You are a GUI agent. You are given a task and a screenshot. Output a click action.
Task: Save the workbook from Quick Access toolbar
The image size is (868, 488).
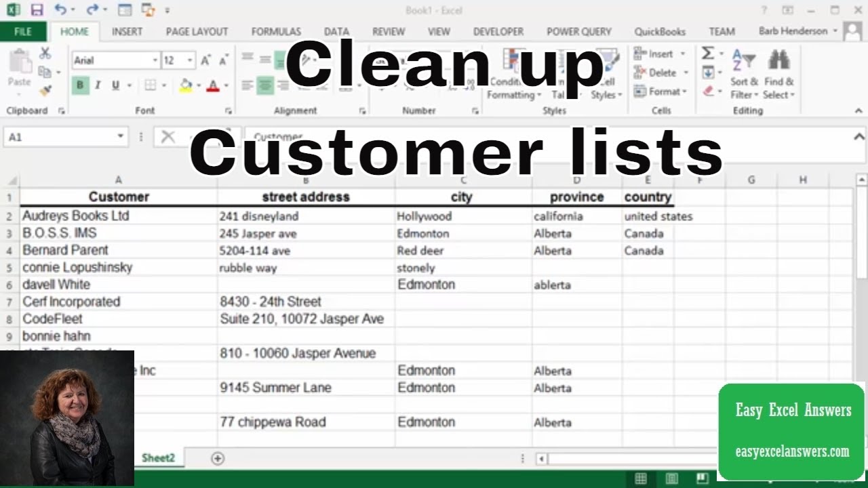coord(37,10)
